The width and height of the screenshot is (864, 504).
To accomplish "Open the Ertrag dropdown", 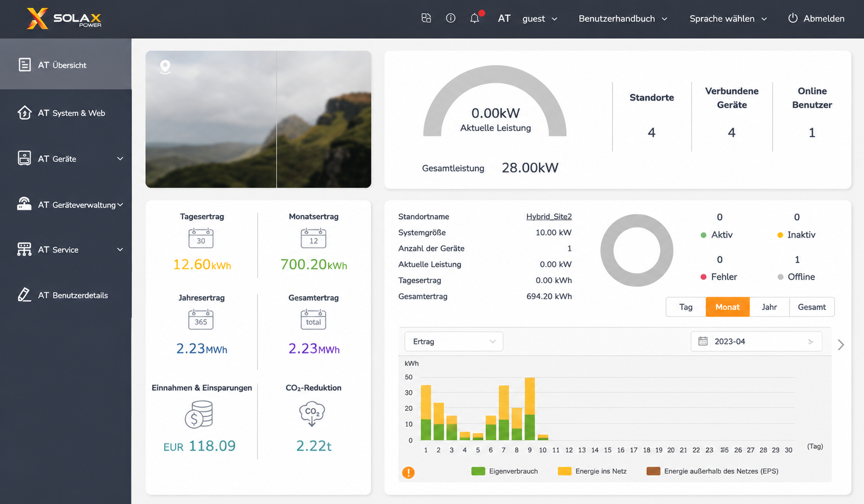I will (454, 341).
